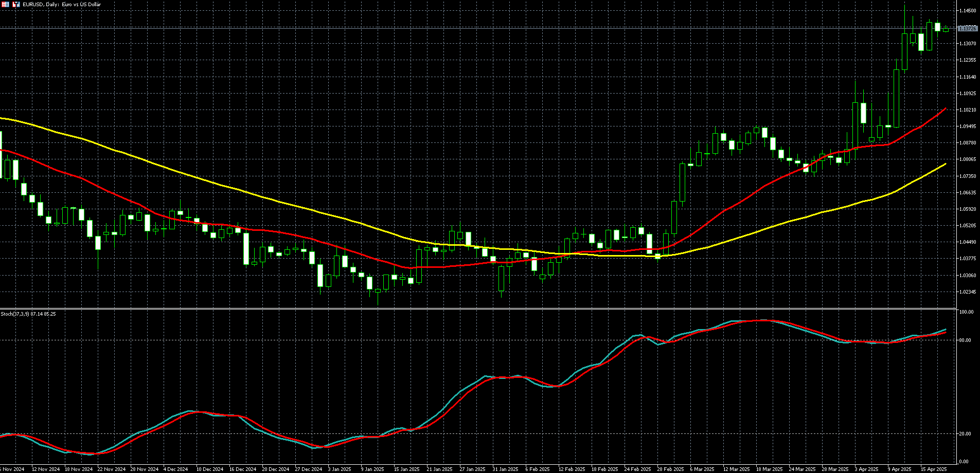Click the 80.00 stochastic level label

[x=966, y=340]
